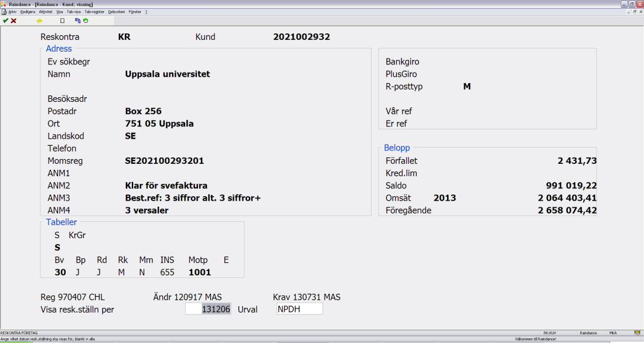Viewport: 644px width, 343px height.
Task: Click RK:KUV status bar entry
Action: [x=550, y=333]
